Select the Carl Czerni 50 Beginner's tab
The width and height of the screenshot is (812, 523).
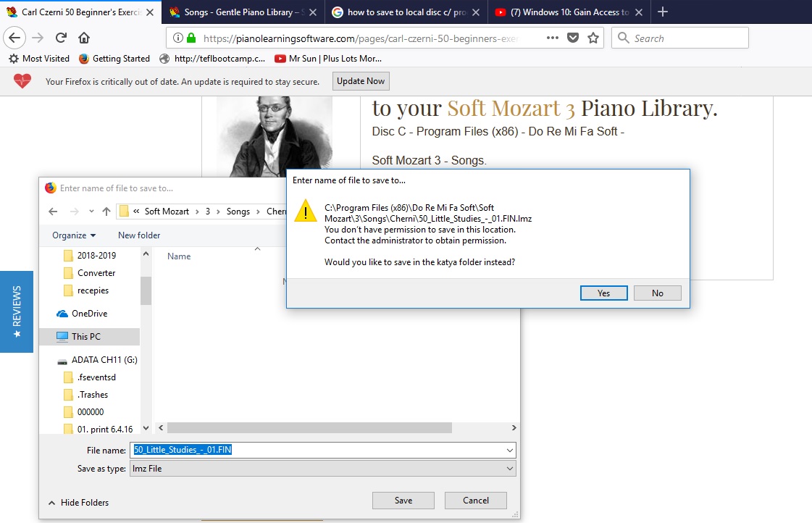click(x=81, y=12)
